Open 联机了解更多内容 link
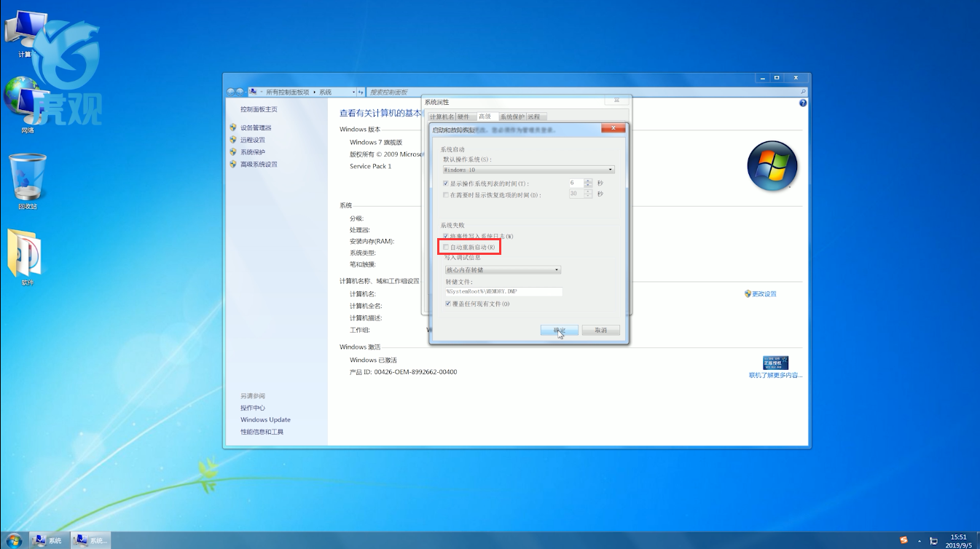The height and width of the screenshot is (549, 980). click(x=775, y=376)
